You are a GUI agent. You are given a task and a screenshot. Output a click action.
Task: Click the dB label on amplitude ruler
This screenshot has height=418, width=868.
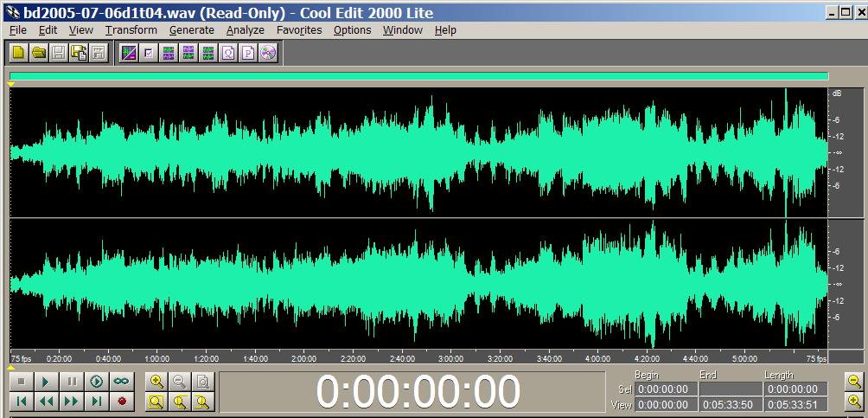pos(837,93)
